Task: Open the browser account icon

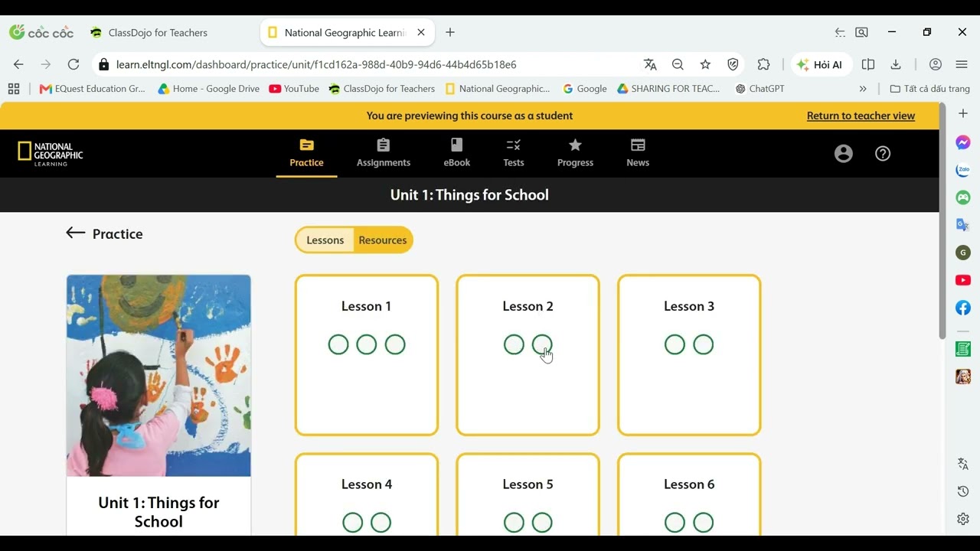Action: click(936, 64)
